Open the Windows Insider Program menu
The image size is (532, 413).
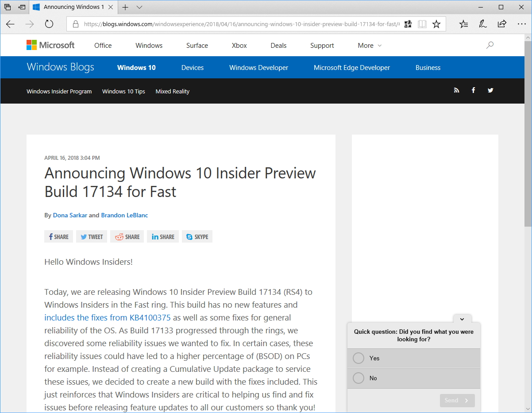tap(59, 91)
